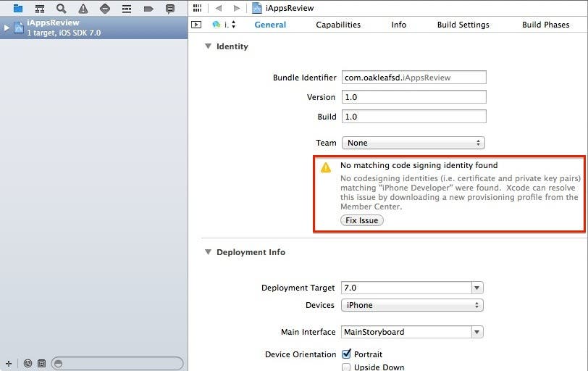Open the Symbol navigator hierarchy icon
The height and width of the screenshot is (371, 588).
tap(39, 8)
